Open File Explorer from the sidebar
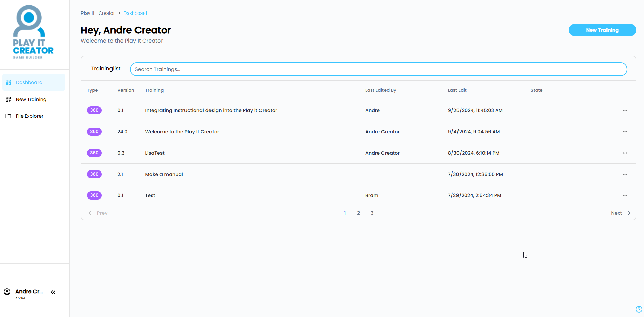Image resolution: width=644 pixels, height=317 pixels. point(29,116)
